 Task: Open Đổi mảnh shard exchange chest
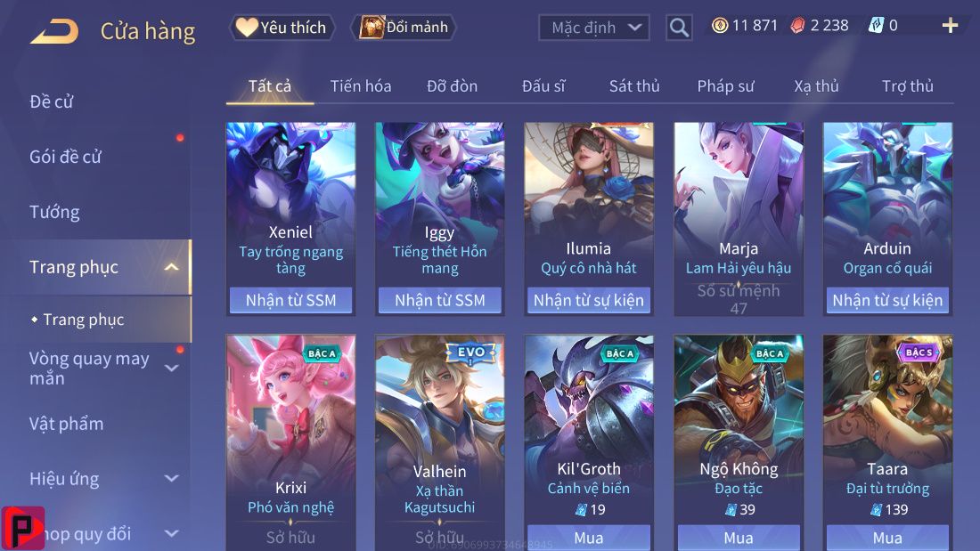404,28
